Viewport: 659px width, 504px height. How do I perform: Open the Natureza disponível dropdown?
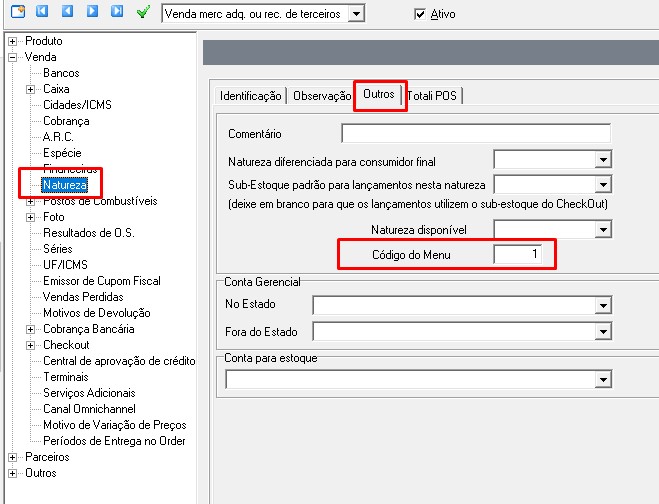click(603, 230)
